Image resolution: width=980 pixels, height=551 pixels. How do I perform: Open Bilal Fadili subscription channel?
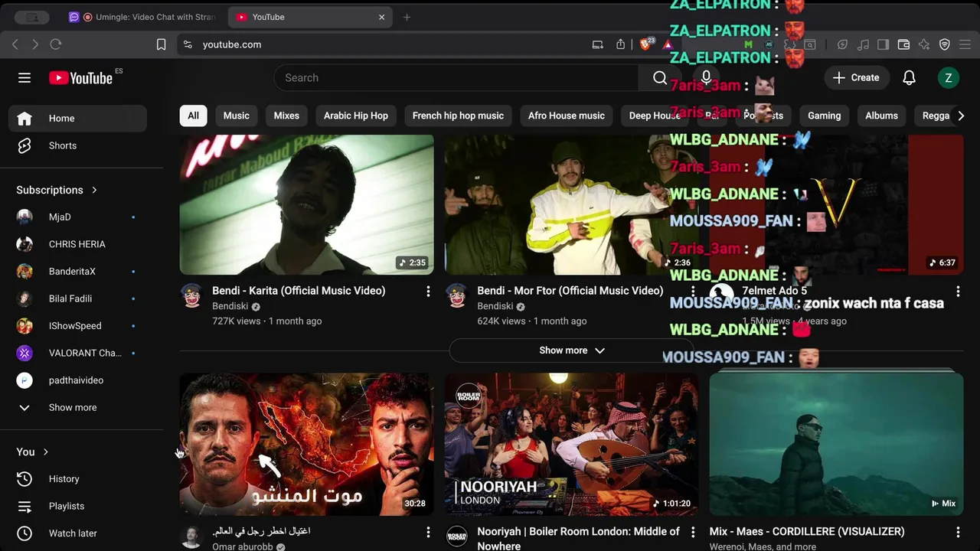[x=77, y=298]
